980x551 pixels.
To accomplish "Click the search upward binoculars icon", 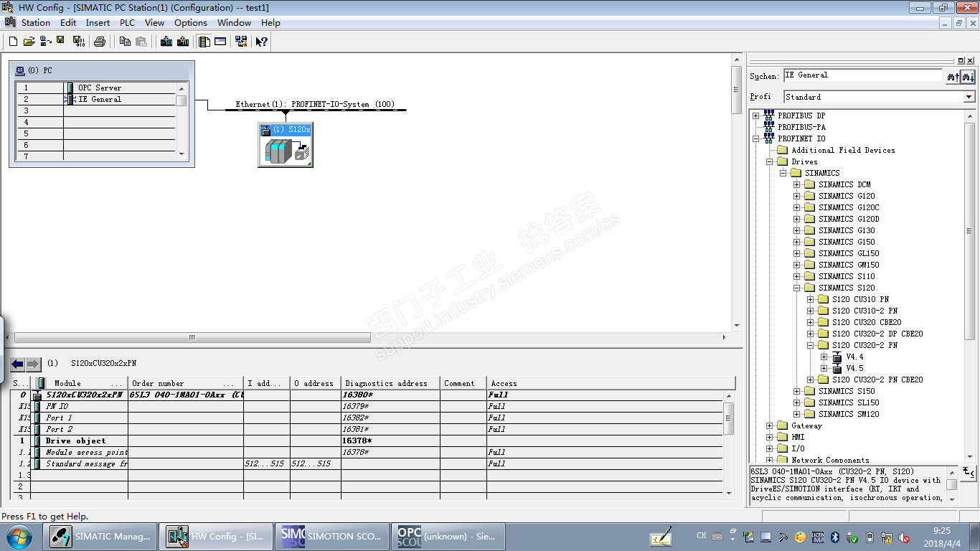I will (953, 76).
